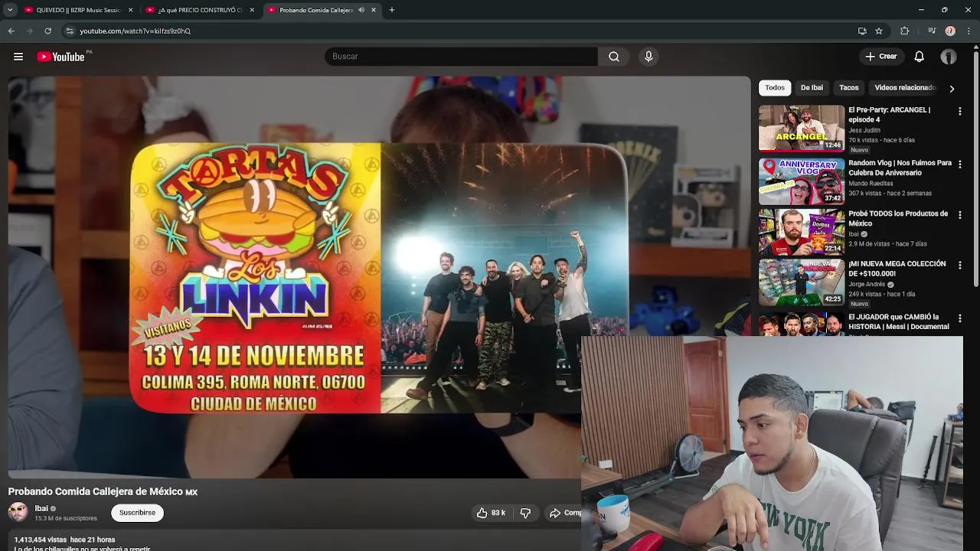Open the YouTube guide hamburger menu
Screen dimensions: 980x551
18,57
